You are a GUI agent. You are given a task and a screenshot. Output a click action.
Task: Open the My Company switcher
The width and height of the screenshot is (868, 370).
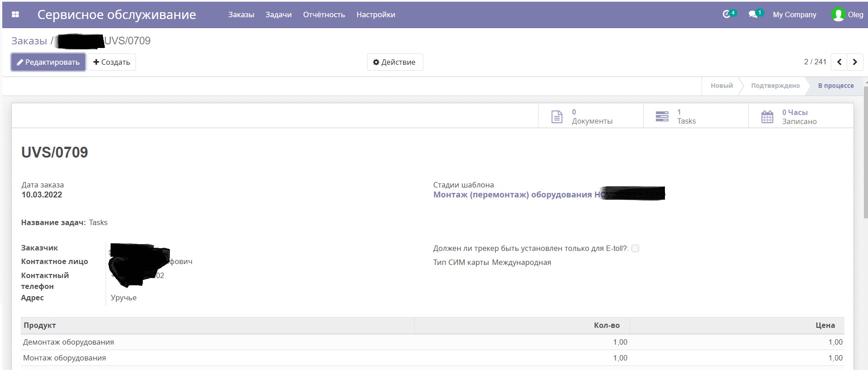point(794,14)
